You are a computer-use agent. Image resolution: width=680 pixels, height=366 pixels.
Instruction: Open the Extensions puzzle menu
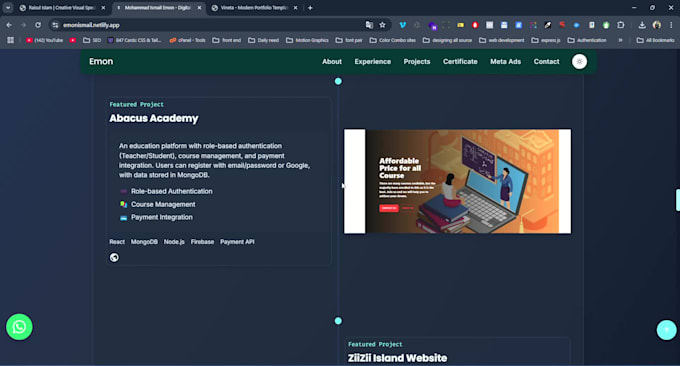click(621, 25)
